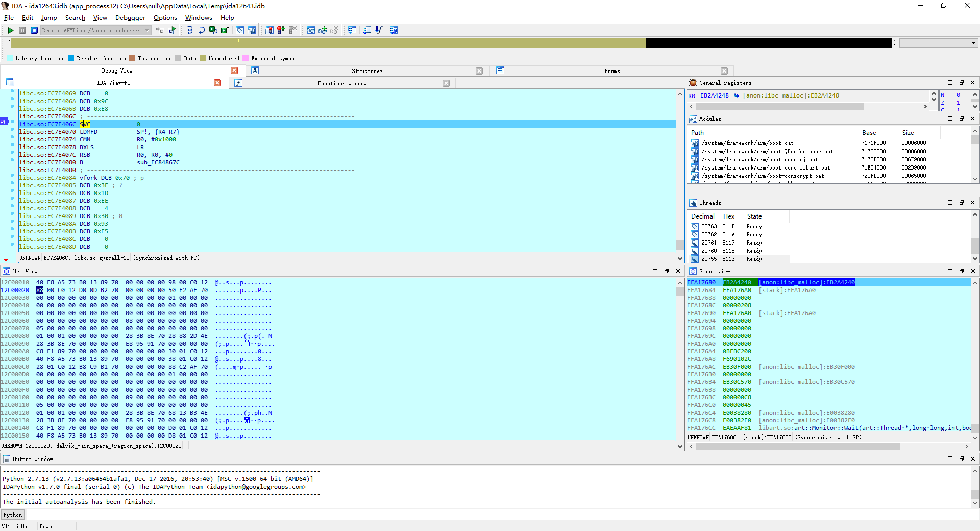Select the Step into toolbar icon
Image resolution: width=980 pixels, height=531 pixels.
tap(189, 30)
